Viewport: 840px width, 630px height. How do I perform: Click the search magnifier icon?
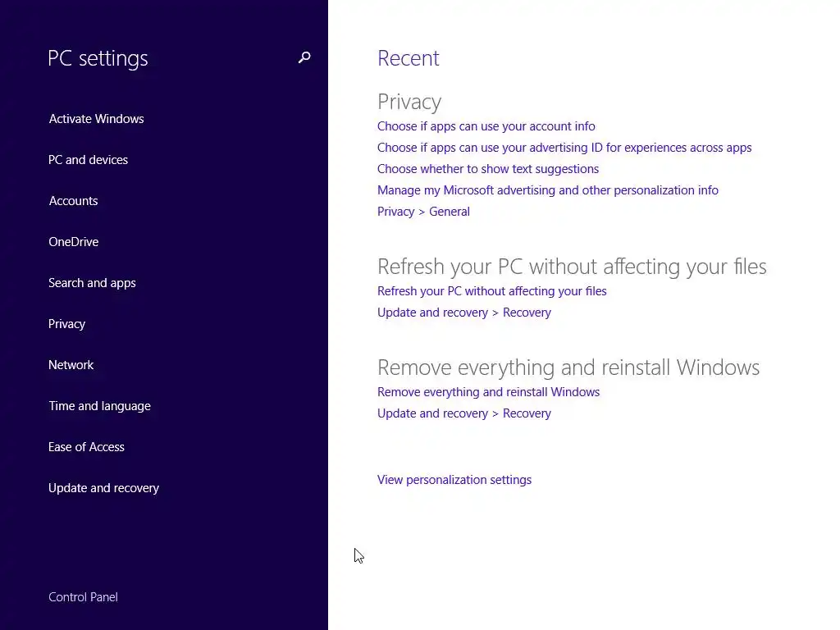pos(304,57)
